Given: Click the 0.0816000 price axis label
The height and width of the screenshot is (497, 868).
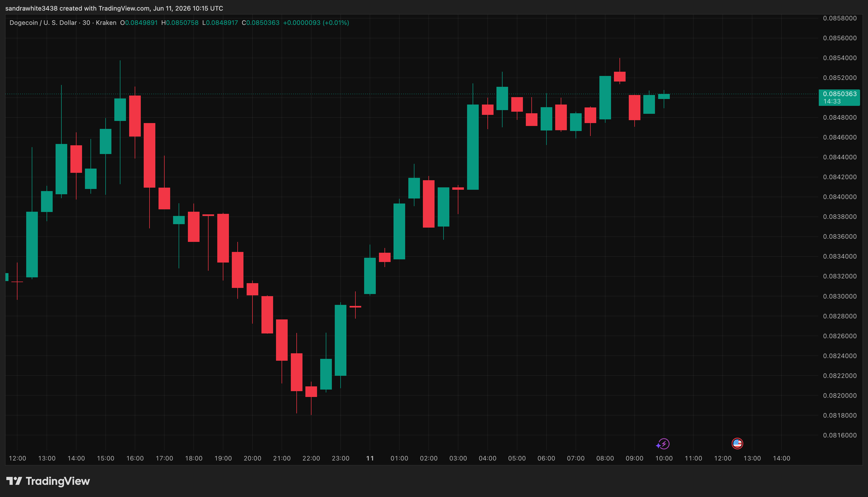Looking at the screenshot, I should coord(840,435).
